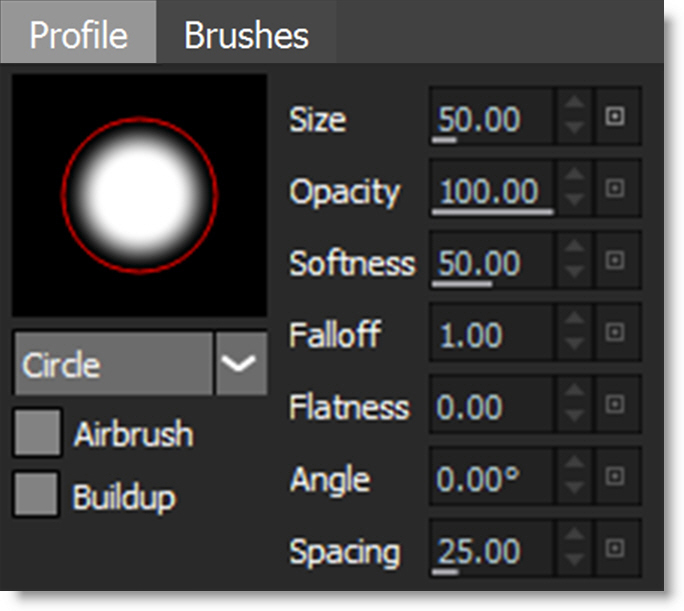Screen dimensions: 684x611
Task: Click the Falloff value field
Action: 492,334
